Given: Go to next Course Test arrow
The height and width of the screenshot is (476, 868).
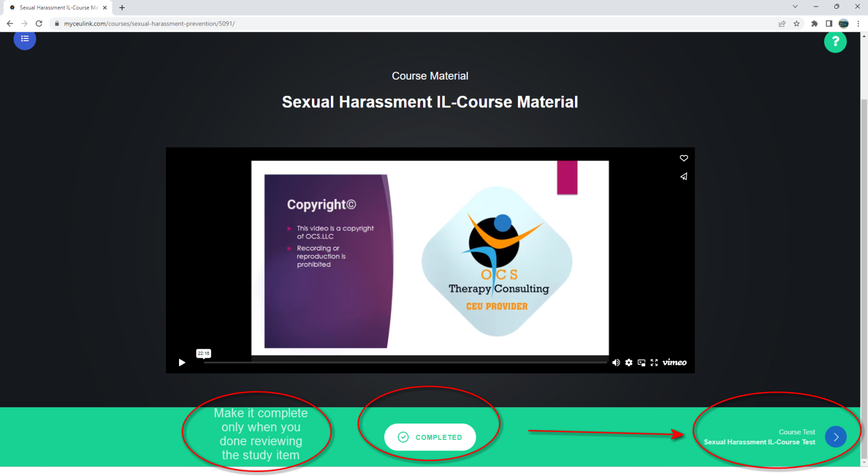Looking at the screenshot, I should [835, 437].
